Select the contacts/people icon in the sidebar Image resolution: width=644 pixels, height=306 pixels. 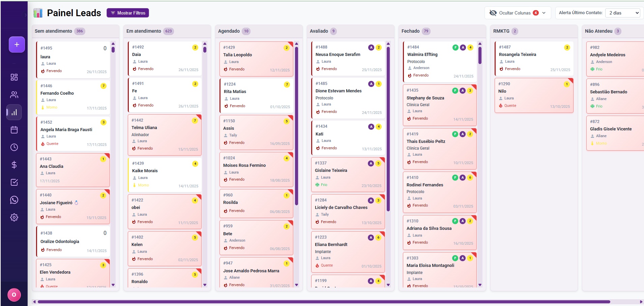pyautogui.click(x=14, y=95)
